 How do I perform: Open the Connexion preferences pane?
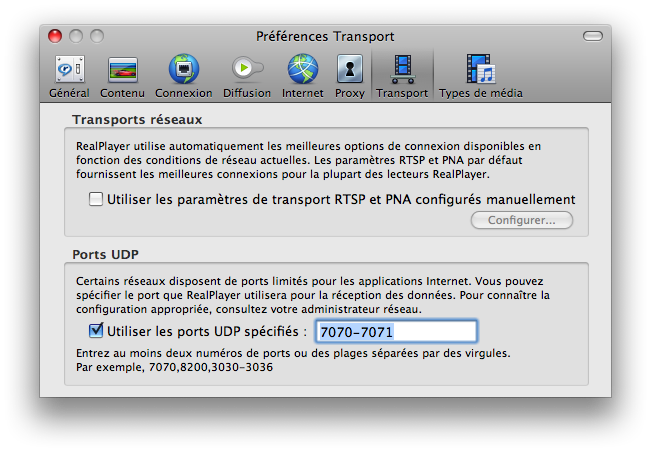(184, 77)
